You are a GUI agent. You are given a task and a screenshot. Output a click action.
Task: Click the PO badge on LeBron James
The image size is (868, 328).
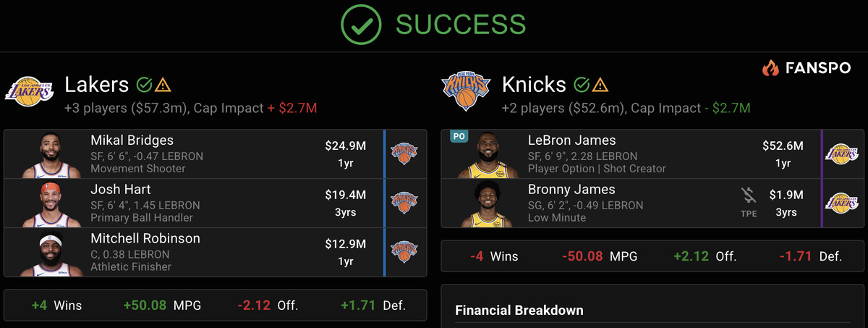[x=458, y=135]
